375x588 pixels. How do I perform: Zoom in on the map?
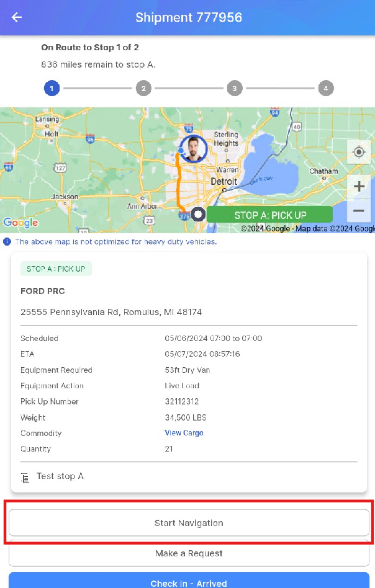359,186
